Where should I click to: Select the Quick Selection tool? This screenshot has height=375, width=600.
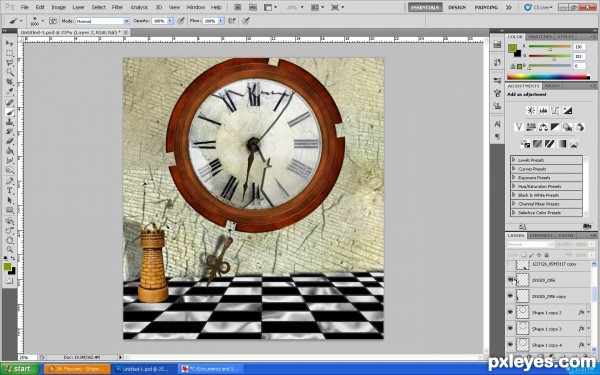pyautogui.click(x=9, y=73)
